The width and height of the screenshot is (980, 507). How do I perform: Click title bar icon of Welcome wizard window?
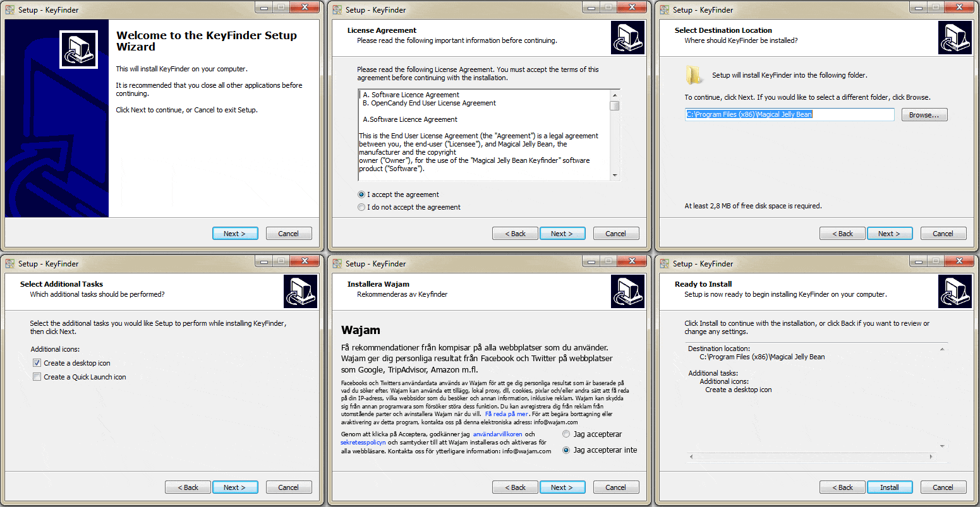tap(10, 9)
